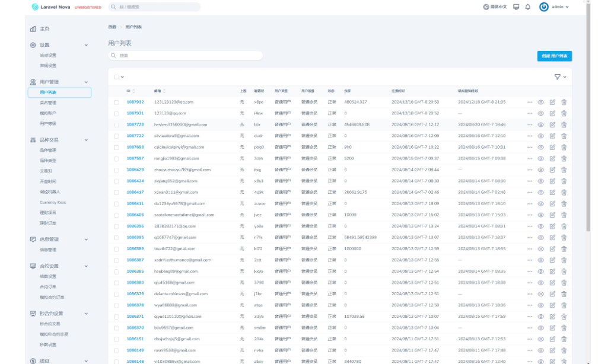This screenshot has width=614, height=364.
Task: Collapse the 用户管理 sidebar section
Action: pyautogui.click(x=86, y=82)
